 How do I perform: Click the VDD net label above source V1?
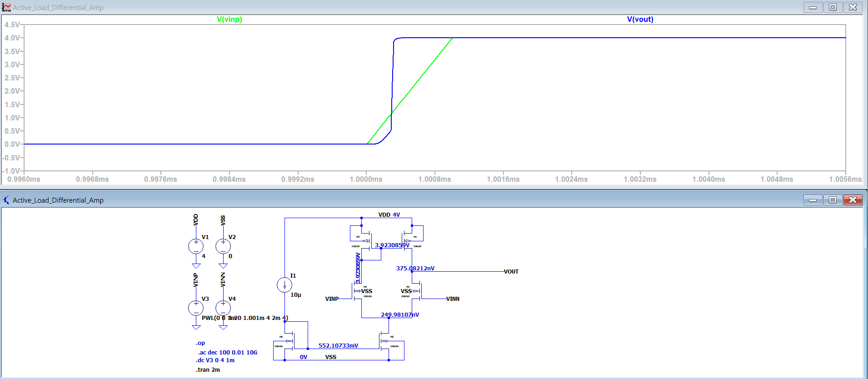[x=196, y=219]
